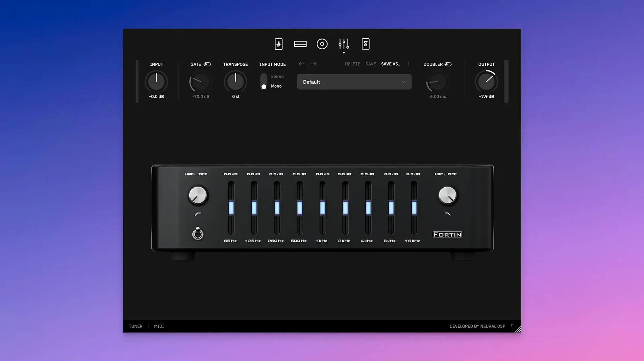Click Developed by Neural DSP link

[477, 326]
